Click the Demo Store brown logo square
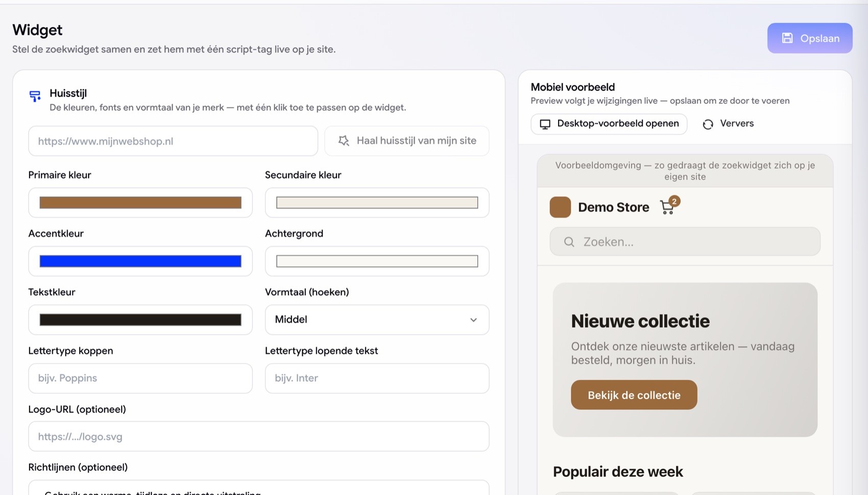Image resolution: width=868 pixels, height=495 pixels. pos(560,207)
